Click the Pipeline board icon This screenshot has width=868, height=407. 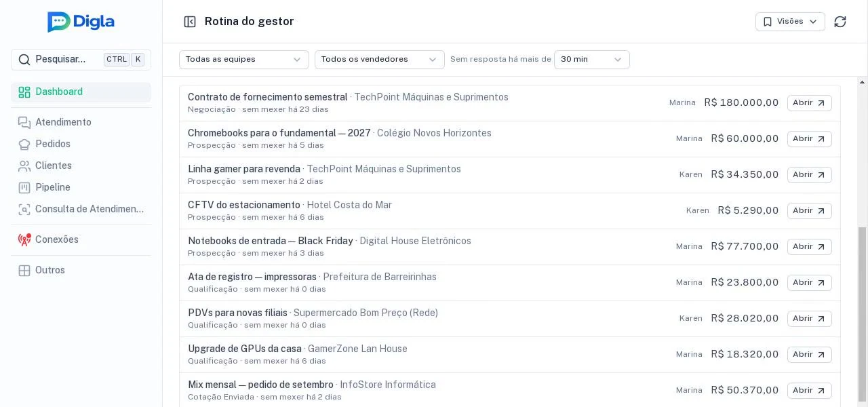point(24,187)
